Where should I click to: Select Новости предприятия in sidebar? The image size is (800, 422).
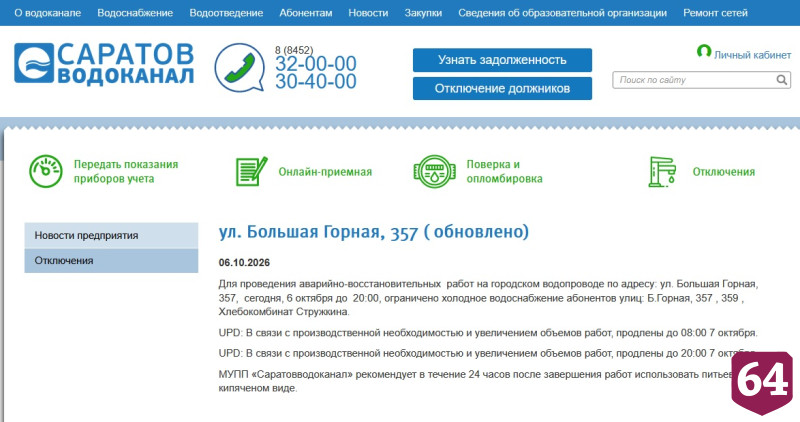(111, 235)
